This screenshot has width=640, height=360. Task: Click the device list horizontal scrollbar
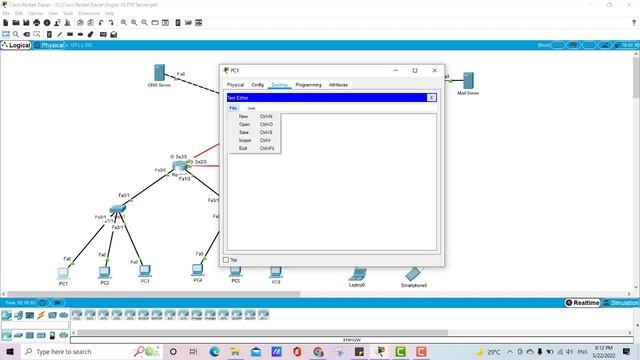262,333
